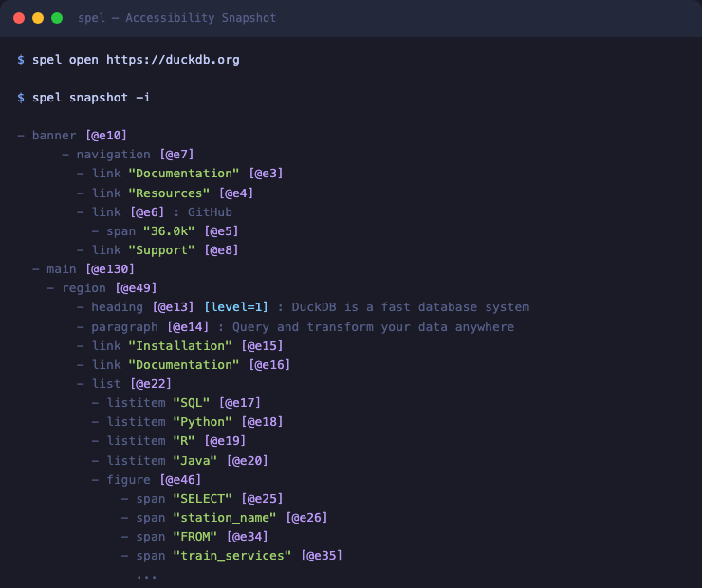Image resolution: width=702 pixels, height=588 pixels.
Task: Select the main [@e130] line
Action: point(83,269)
